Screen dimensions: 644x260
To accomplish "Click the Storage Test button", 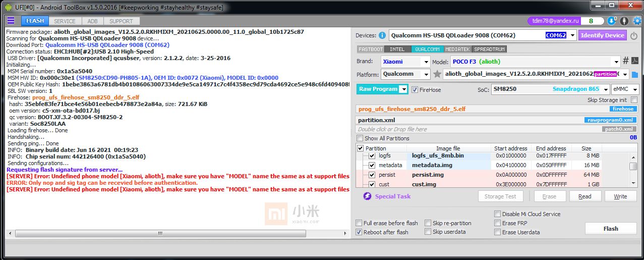I will point(500,196).
